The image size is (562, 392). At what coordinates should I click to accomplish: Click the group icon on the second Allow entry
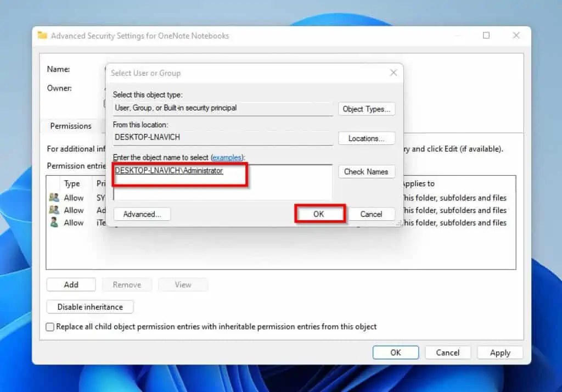(x=53, y=210)
